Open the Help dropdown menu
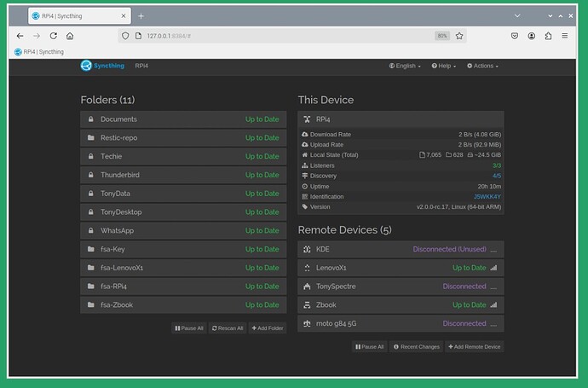This screenshot has height=388, width=588. pos(444,66)
